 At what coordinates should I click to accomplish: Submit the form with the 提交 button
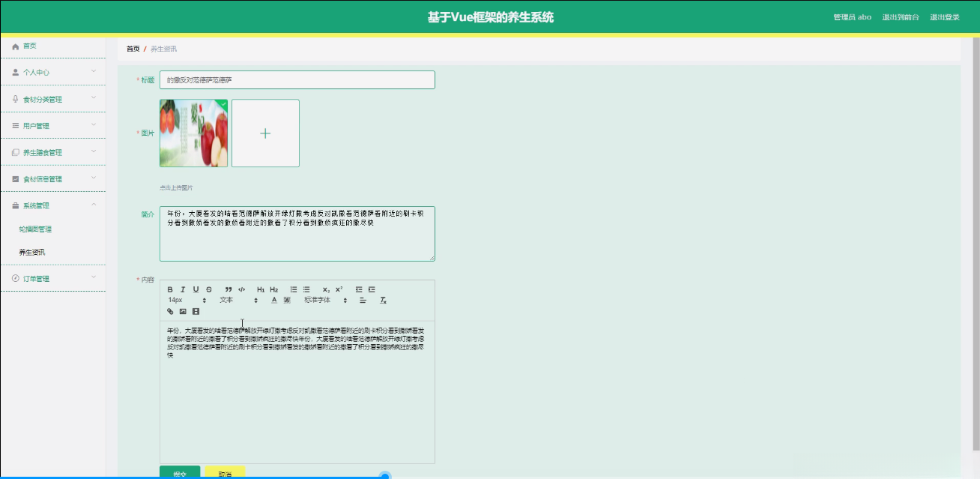179,473
